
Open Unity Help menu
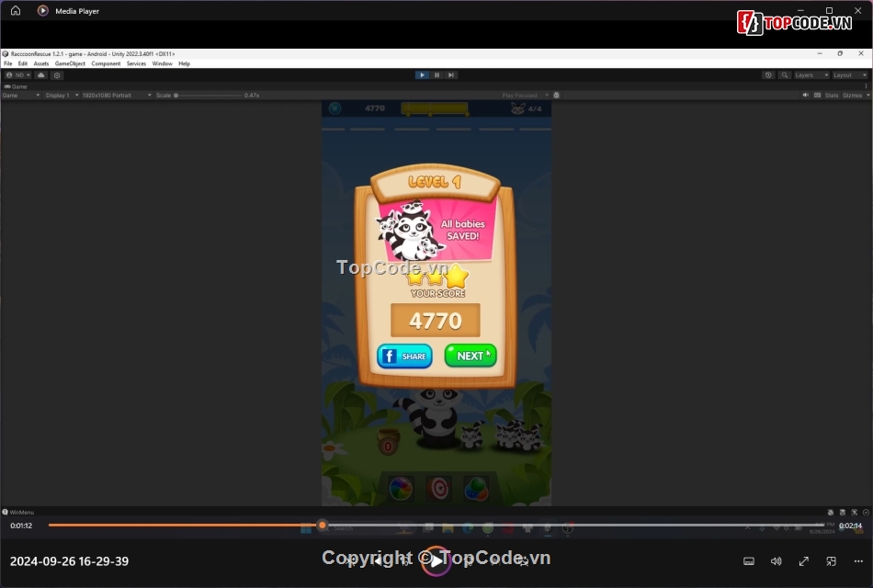[185, 63]
